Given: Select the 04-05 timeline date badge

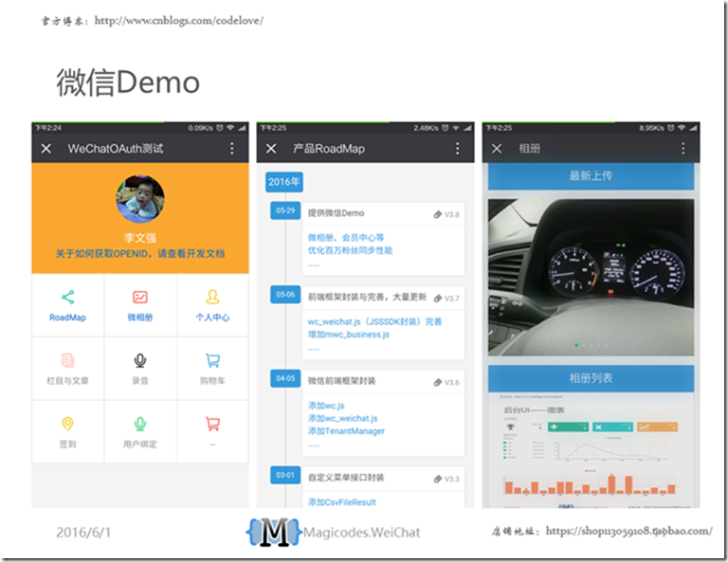Looking at the screenshot, I should point(285,378).
